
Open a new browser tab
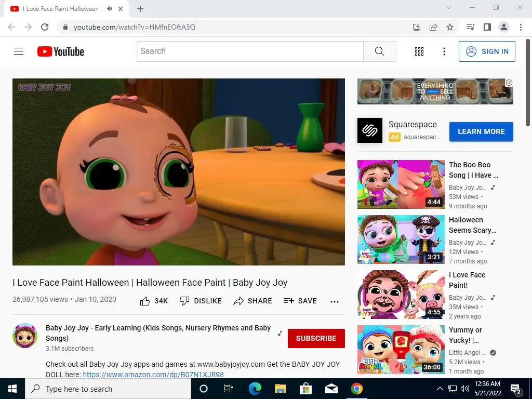140,9
